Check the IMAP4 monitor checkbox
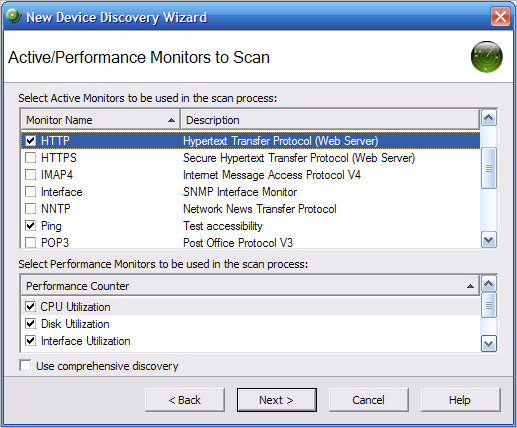The image size is (517, 428). point(31,175)
